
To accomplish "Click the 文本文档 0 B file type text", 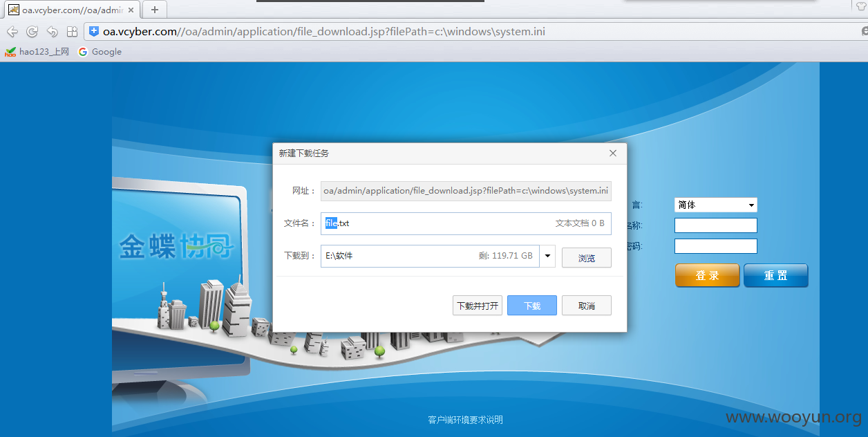I will (581, 223).
